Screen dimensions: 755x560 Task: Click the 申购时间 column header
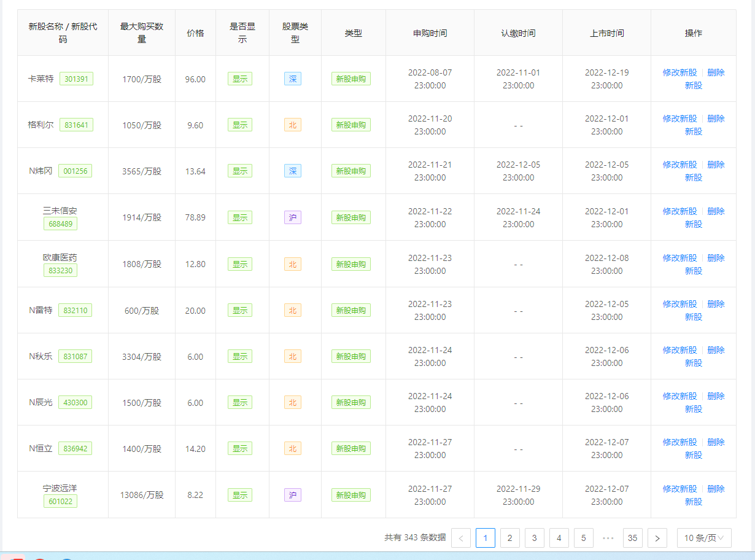430,33
